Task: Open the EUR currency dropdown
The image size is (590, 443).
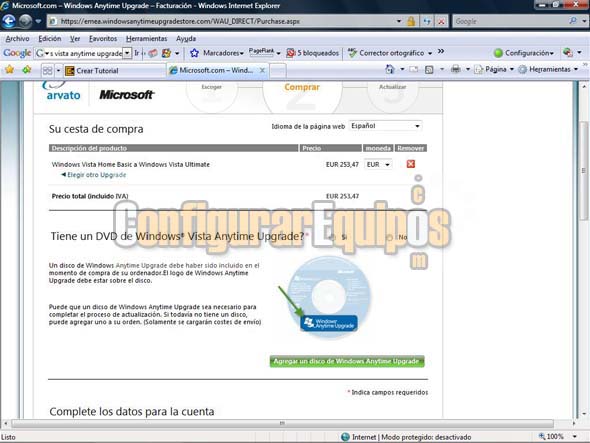Action: pyautogui.click(x=378, y=164)
